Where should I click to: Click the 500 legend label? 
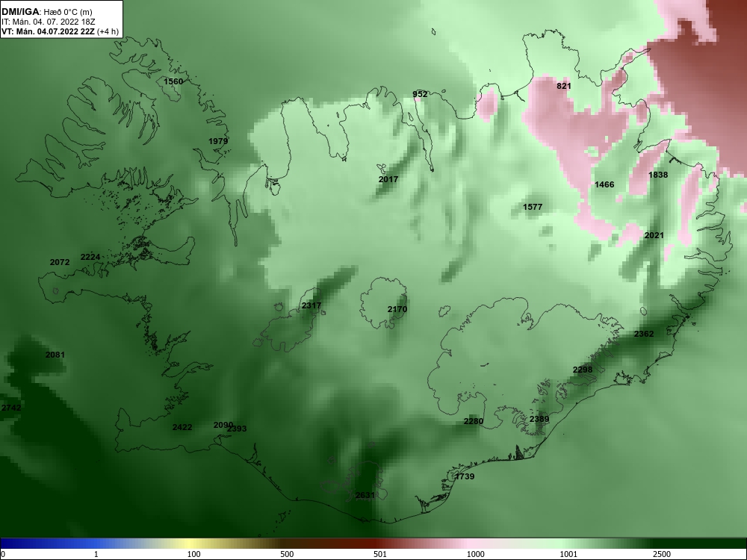pyautogui.click(x=287, y=554)
